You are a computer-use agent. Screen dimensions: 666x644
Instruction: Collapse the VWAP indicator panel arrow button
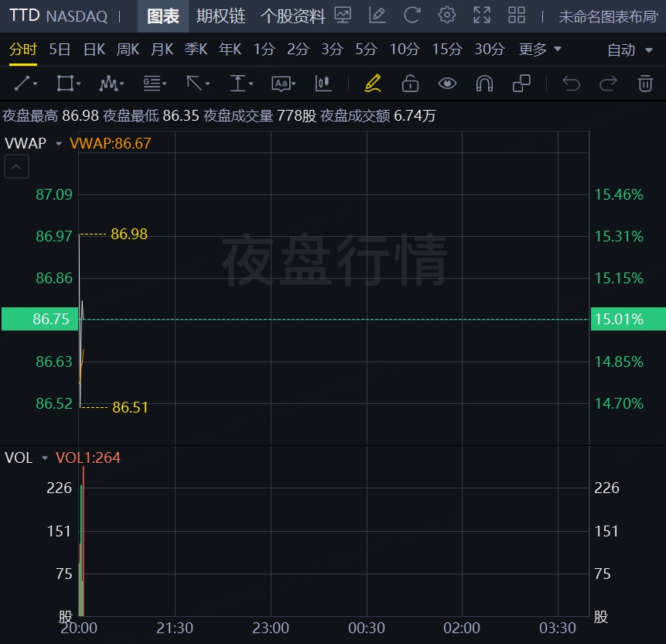tap(17, 166)
